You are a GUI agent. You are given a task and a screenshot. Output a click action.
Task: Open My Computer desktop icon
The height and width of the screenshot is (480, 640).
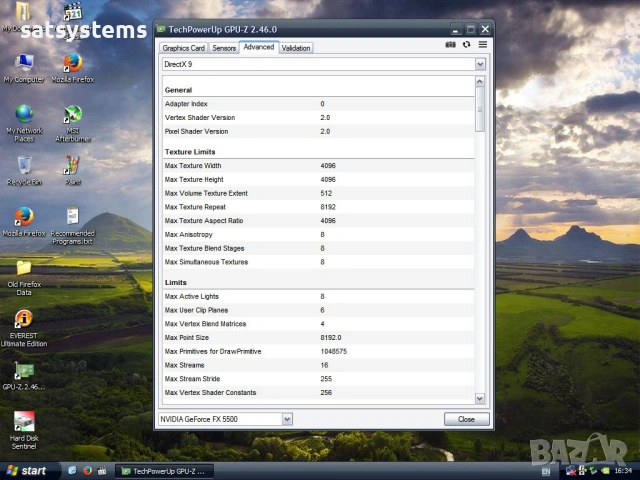point(24,68)
